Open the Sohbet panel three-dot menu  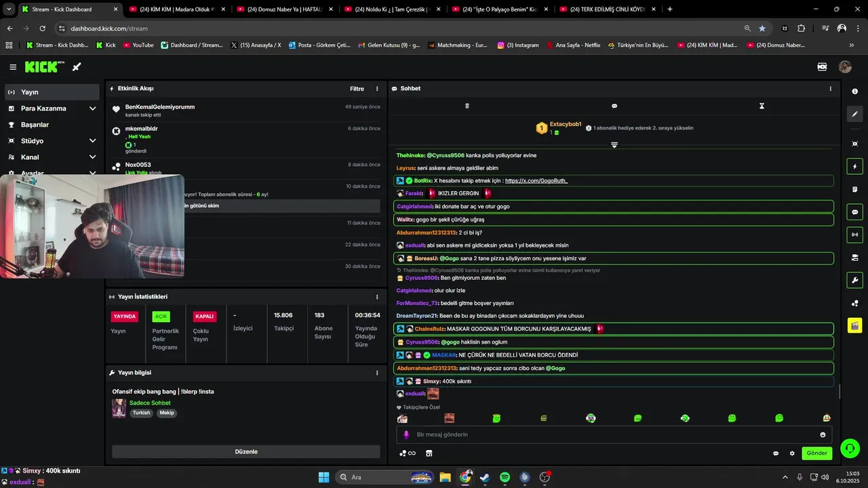pyautogui.click(x=830, y=89)
